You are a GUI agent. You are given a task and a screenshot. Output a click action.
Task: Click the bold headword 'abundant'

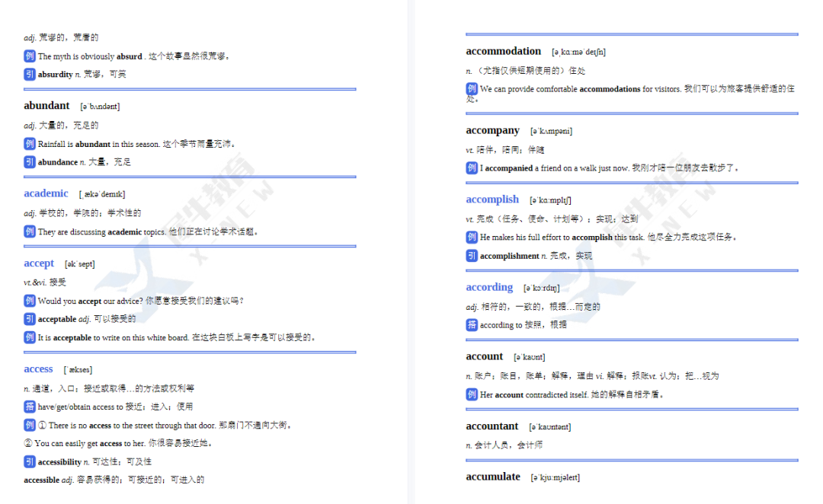(46, 106)
